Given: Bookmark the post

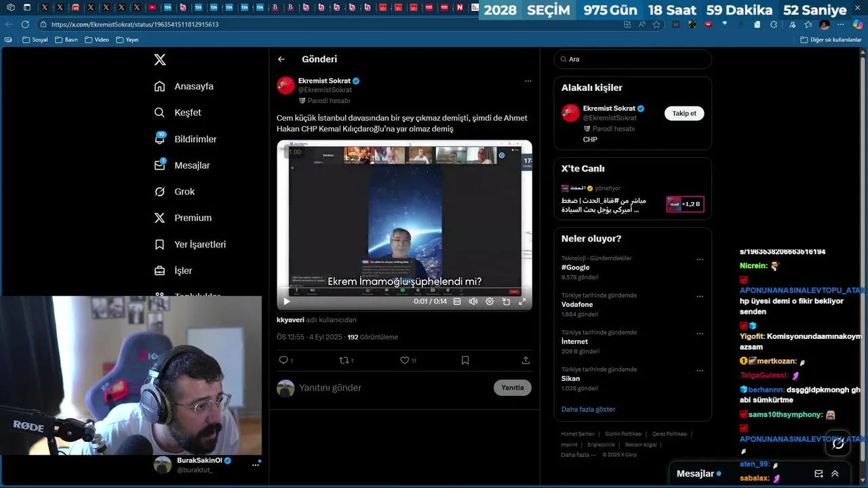Looking at the screenshot, I should tap(465, 361).
